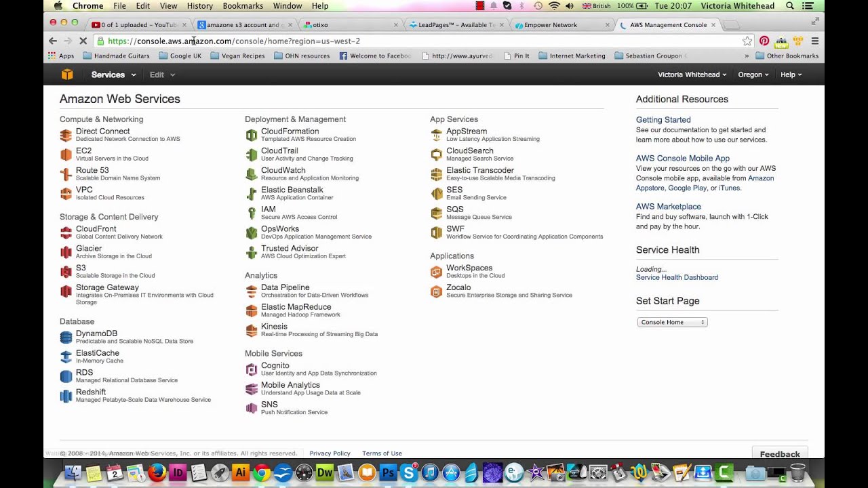Image resolution: width=868 pixels, height=488 pixels.
Task: Click the SES email icon
Action: [x=436, y=194]
